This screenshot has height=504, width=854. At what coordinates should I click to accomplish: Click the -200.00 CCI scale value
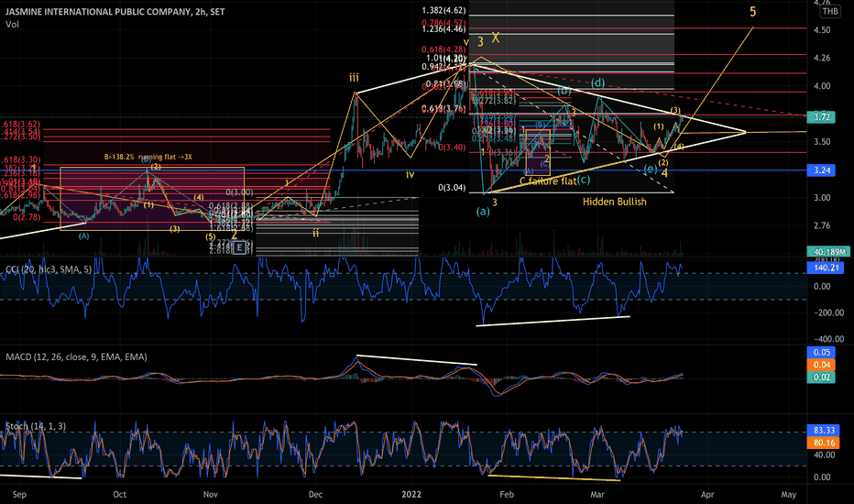coord(828,312)
